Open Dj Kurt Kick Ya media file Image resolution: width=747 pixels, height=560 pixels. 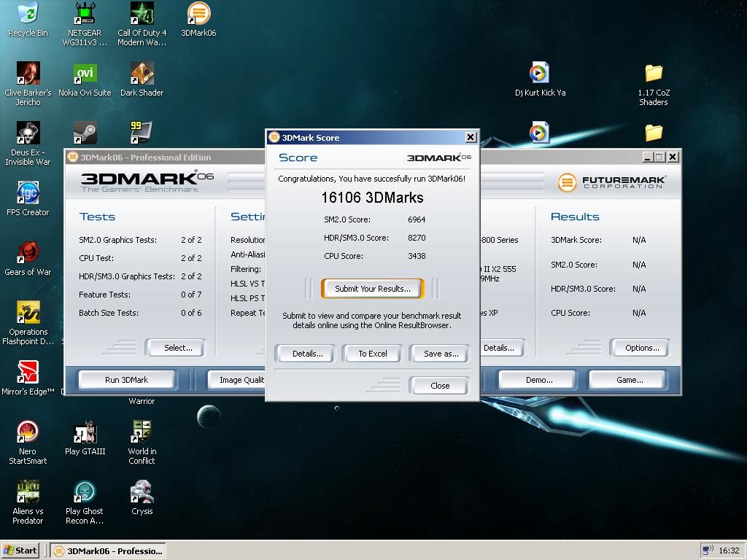point(540,79)
